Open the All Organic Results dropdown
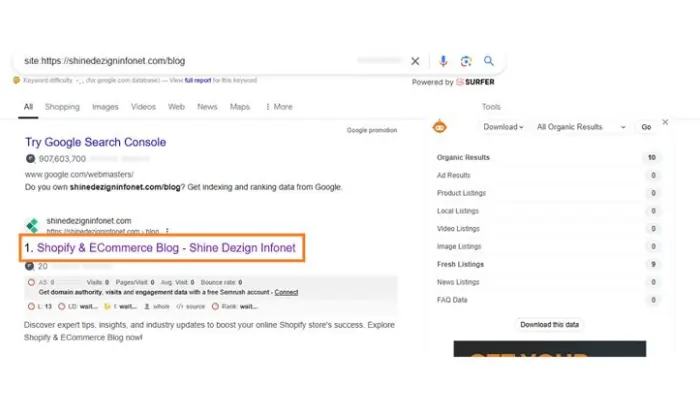Screen dimensions: 700x400 click(581, 127)
